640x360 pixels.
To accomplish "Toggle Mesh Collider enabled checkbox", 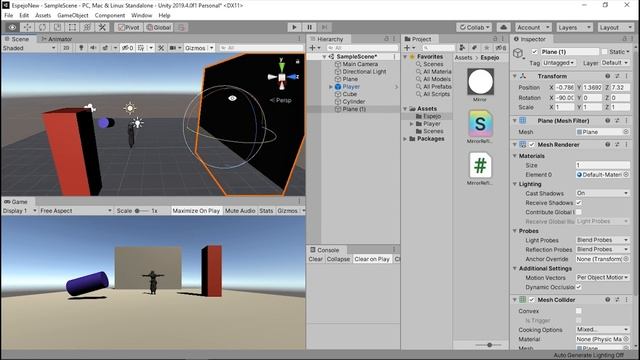I will [532, 300].
